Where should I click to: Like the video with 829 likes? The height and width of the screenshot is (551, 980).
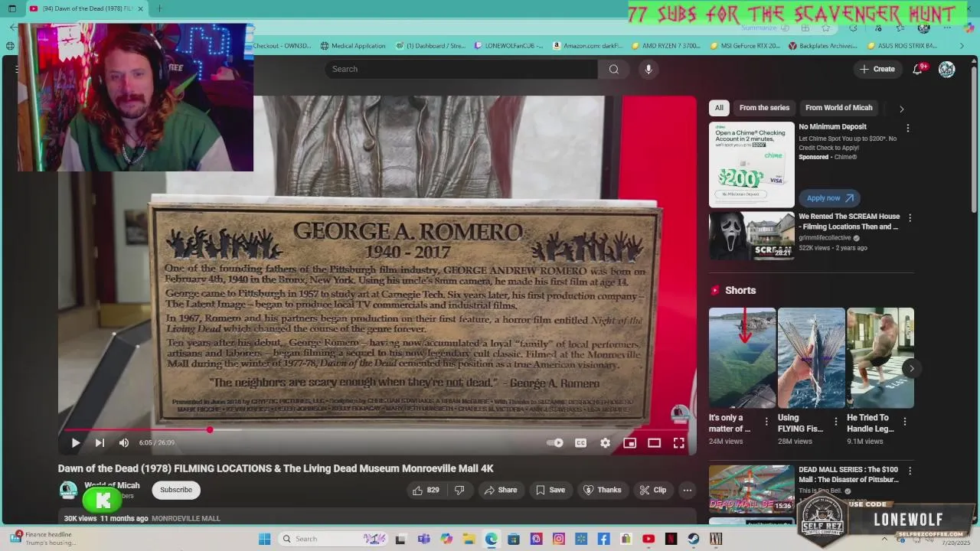[x=426, y=490]
